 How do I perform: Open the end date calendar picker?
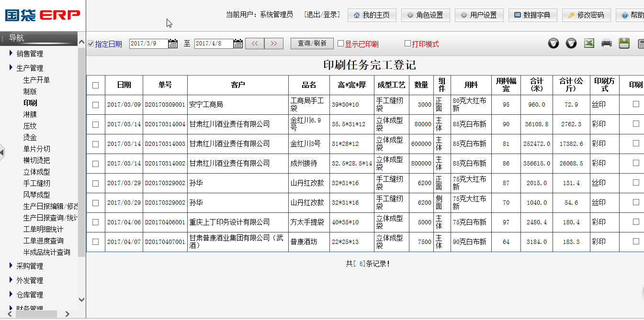point(238,44)
